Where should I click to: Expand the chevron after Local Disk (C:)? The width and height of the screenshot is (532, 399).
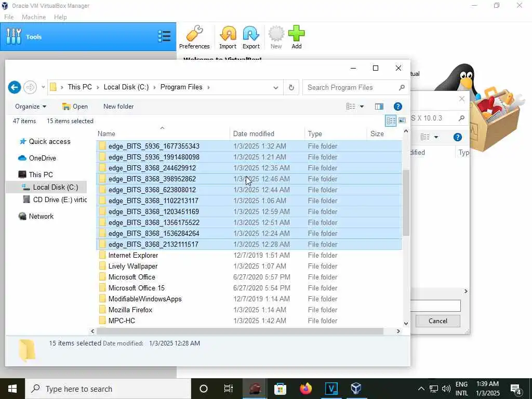154,87
